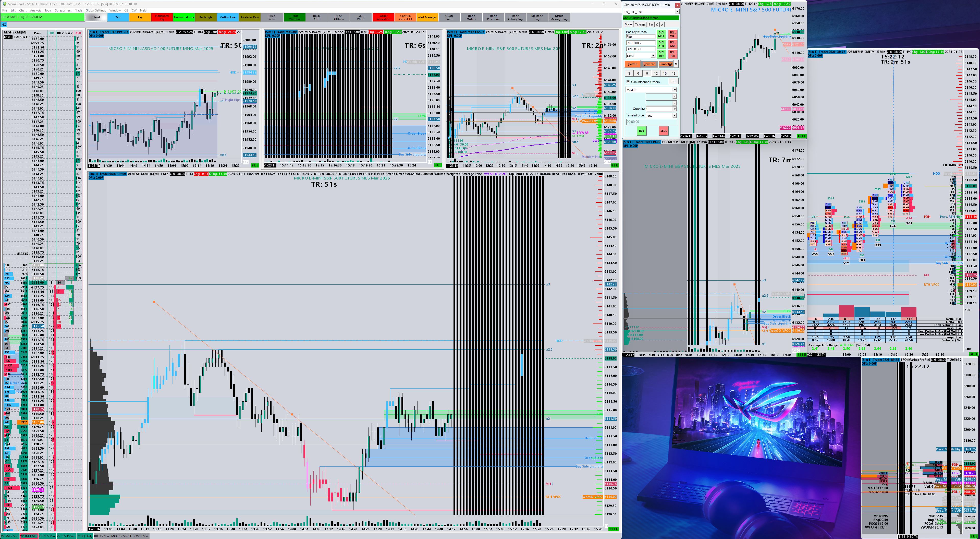The image size is (980, 539).
Task: Activate the Horizontal Ray drawing tool
Action: point(162,18)
